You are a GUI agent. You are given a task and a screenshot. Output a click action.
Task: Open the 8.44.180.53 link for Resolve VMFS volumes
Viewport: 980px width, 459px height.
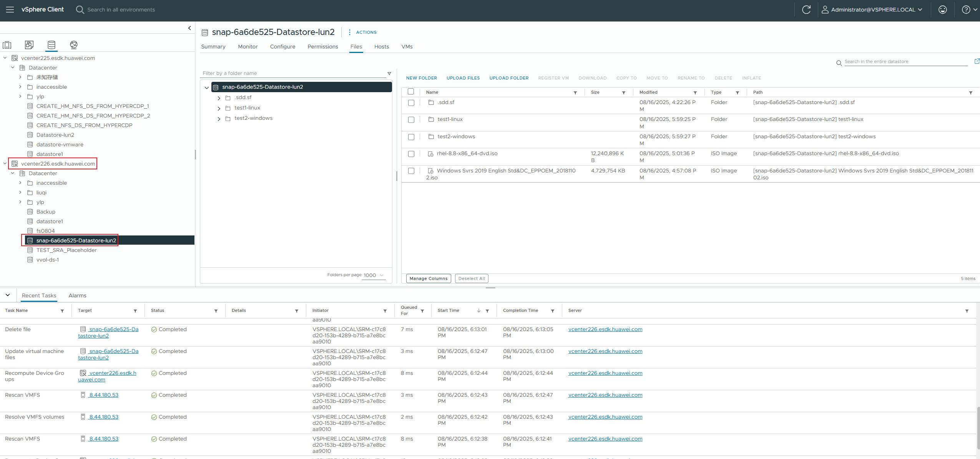tap(104, 417)
